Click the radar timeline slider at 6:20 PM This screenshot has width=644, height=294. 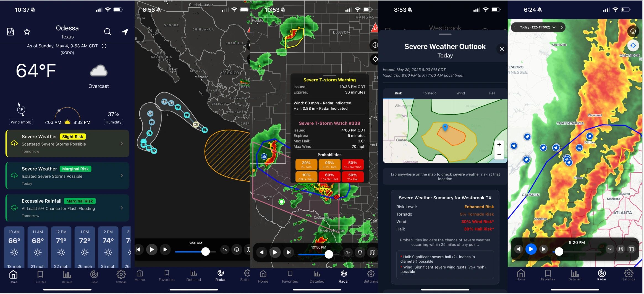[x=559, y=251]
